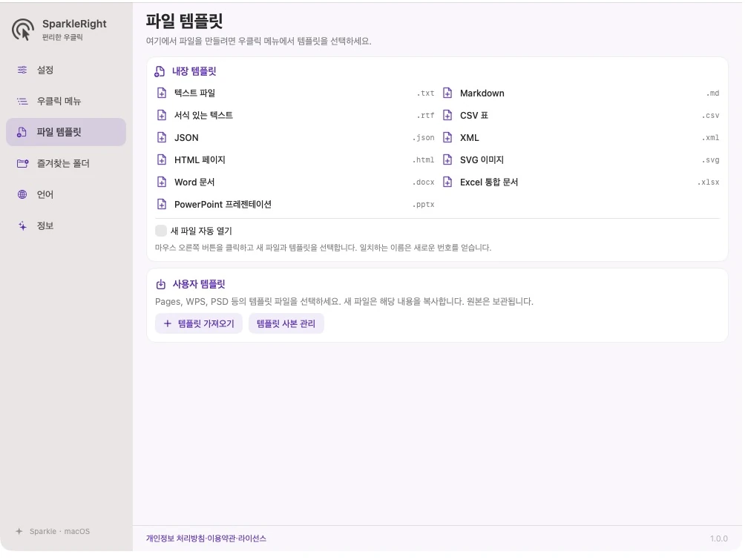Viewport: 748px width, 560px height.
Task: Click the .xlsx extension text
Action: pyautogui.click(x=709, y=182)
